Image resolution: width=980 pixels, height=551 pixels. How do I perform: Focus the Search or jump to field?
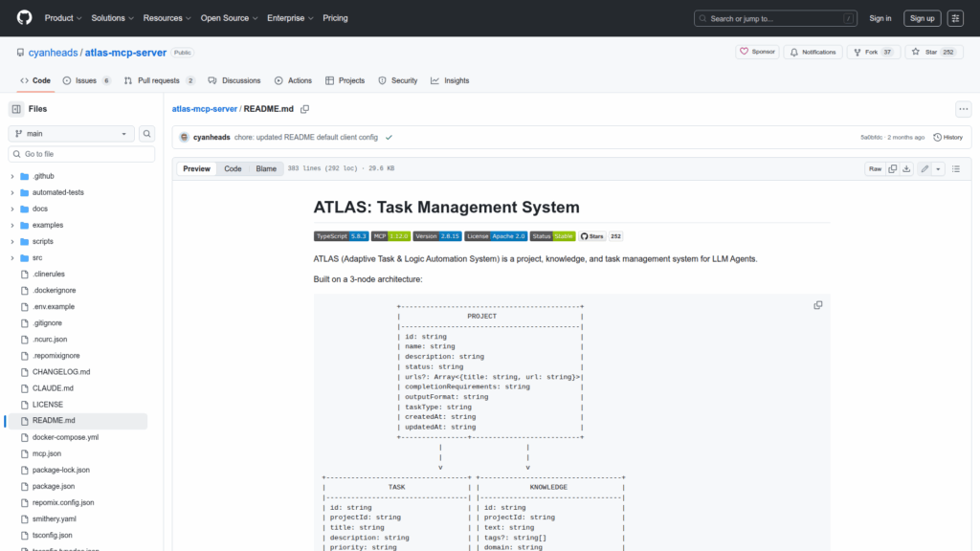[775, 18]
